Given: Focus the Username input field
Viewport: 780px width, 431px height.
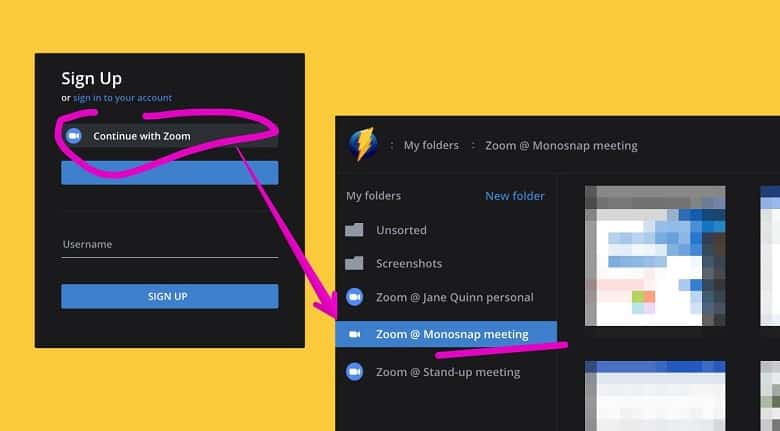Looking at the screenshot, I should pyautogui.click(x=169, y=245).
